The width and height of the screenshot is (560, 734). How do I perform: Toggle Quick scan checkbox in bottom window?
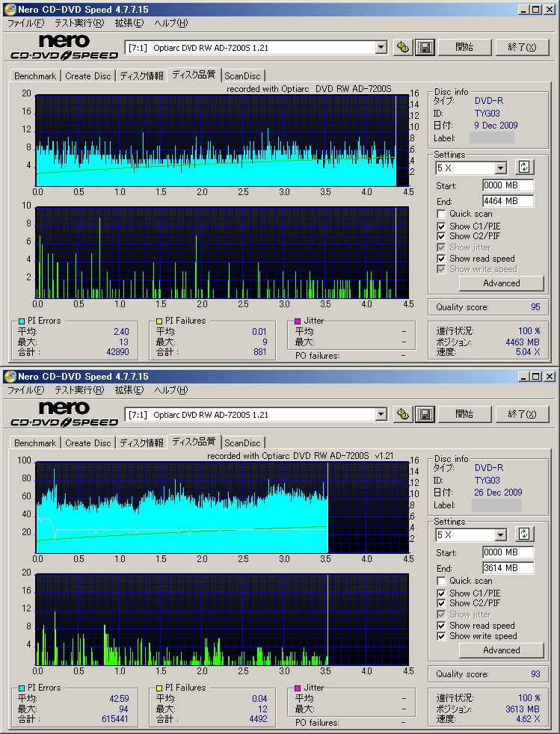click(x=441, y=581)
